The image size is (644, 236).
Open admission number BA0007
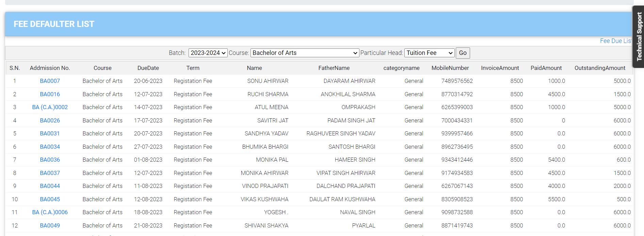[50, 81]
